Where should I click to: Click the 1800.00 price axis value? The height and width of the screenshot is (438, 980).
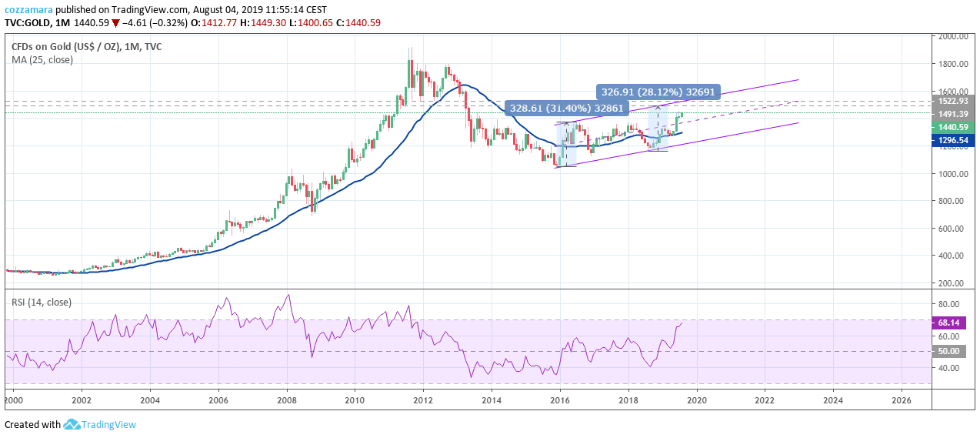coord(952,64)
